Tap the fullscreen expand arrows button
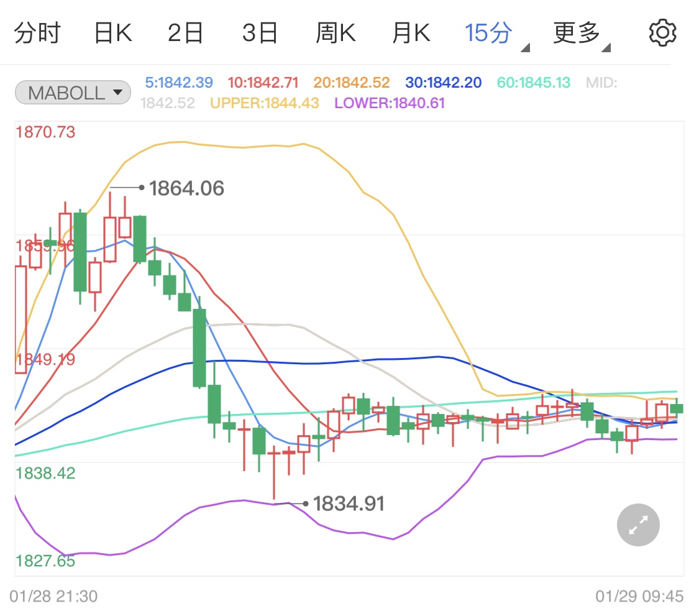Viewport: 699px width, 616px height. pos(638,525)
